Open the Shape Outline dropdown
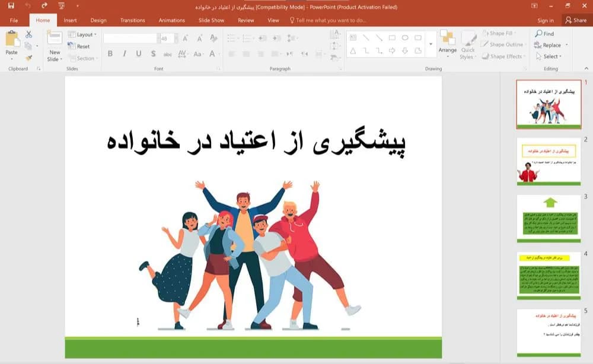Viewport: 593px width, 364px height. pyautogui.click(x=503, y=44)
